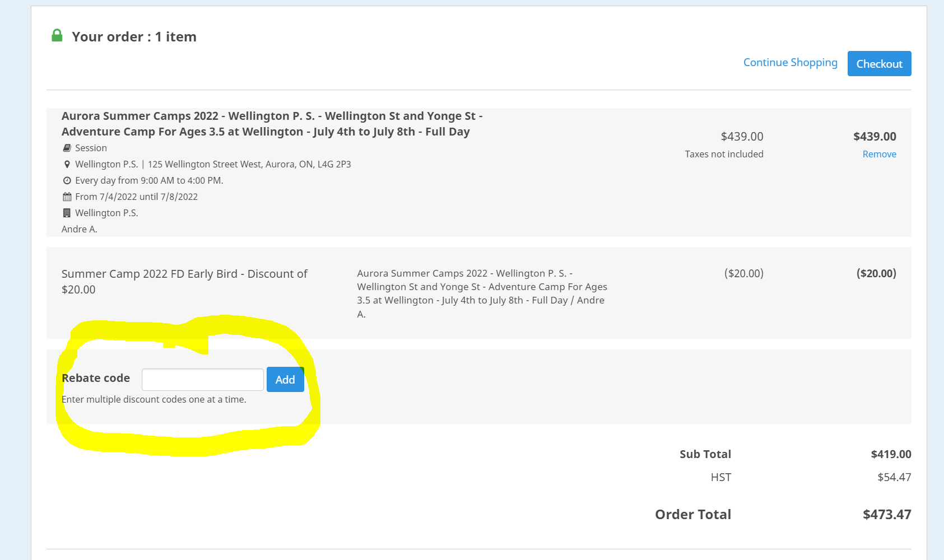This screenshot has height=560, width=944.
Task: Focus the Rebate code input field
Action: coord(203,380)
